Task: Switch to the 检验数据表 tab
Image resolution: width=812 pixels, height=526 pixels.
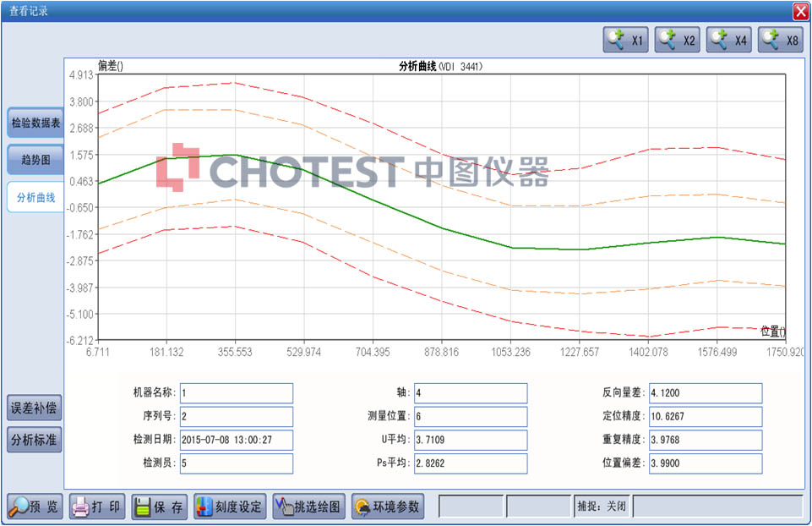Action: [35, 123]
